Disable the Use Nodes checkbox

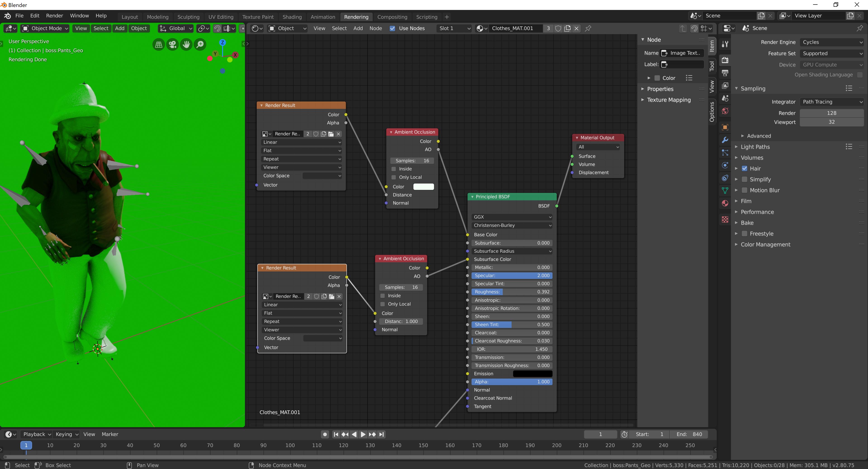392,28
